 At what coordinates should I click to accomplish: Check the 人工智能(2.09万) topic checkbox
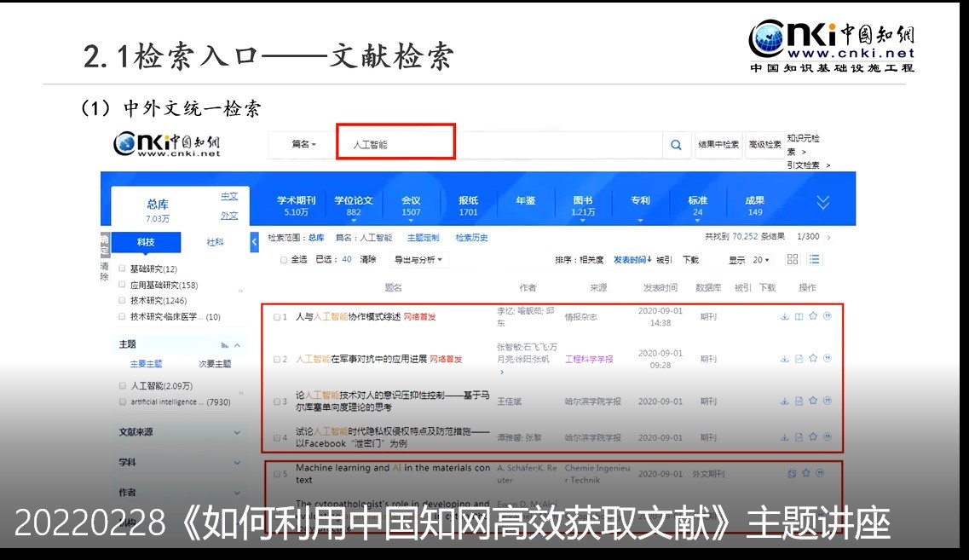pos(123,385)
